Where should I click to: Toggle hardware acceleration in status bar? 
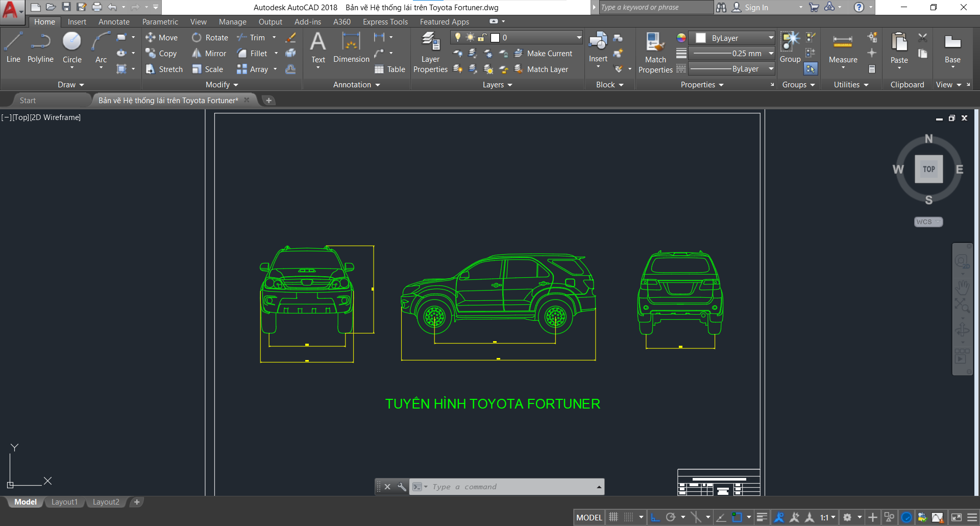(906, 517)
